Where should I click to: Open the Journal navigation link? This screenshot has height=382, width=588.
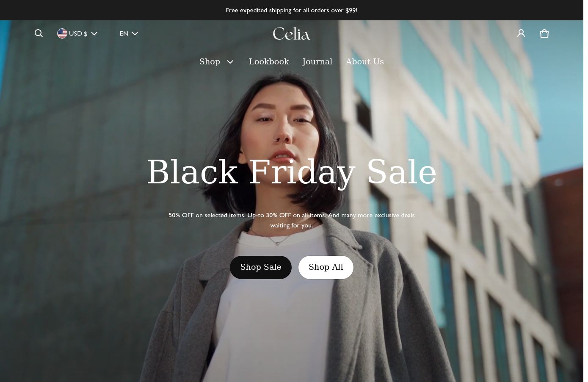317,62
